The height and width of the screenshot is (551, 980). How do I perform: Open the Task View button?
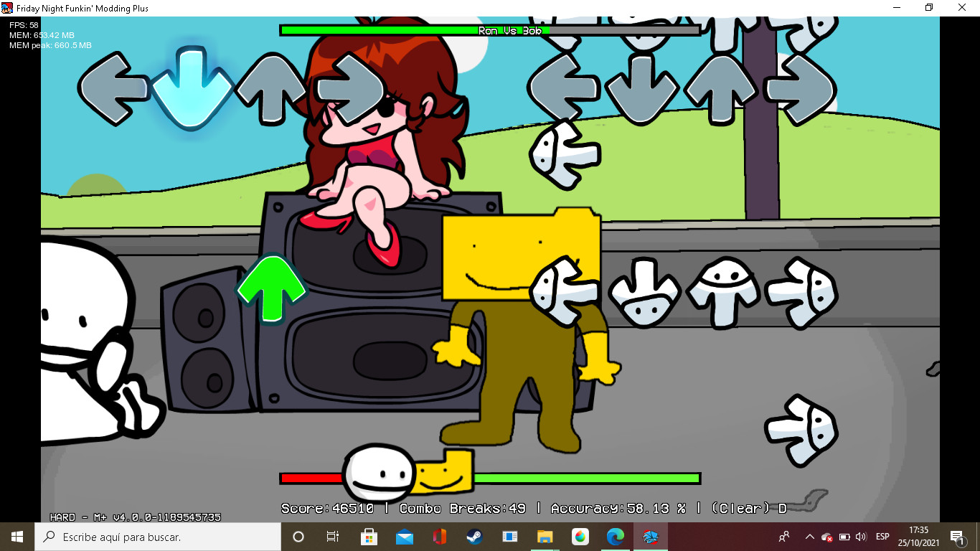click(x=333, y=537)
